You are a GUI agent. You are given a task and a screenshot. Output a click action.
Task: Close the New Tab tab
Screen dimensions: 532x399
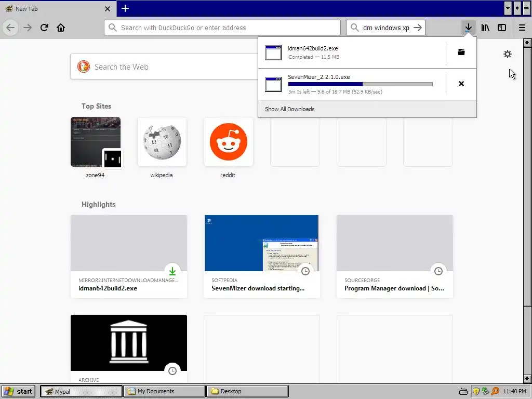coord(108,9)
